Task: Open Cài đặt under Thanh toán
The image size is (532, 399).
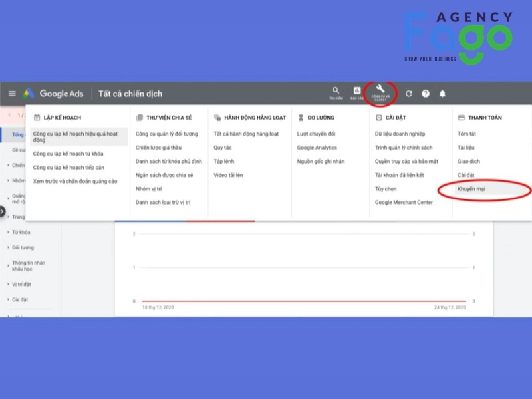Action: coord(466,175)
